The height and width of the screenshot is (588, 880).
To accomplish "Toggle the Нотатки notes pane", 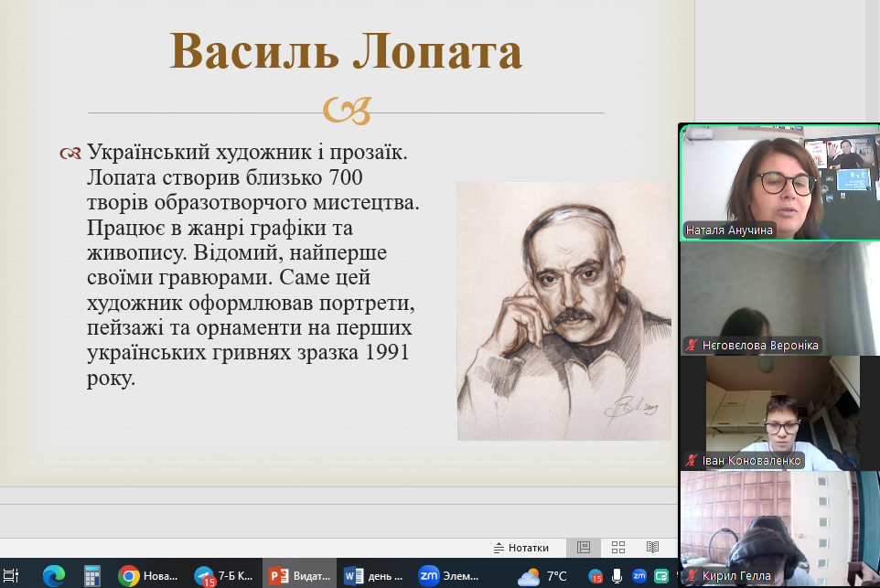I will tap(520, 548).
